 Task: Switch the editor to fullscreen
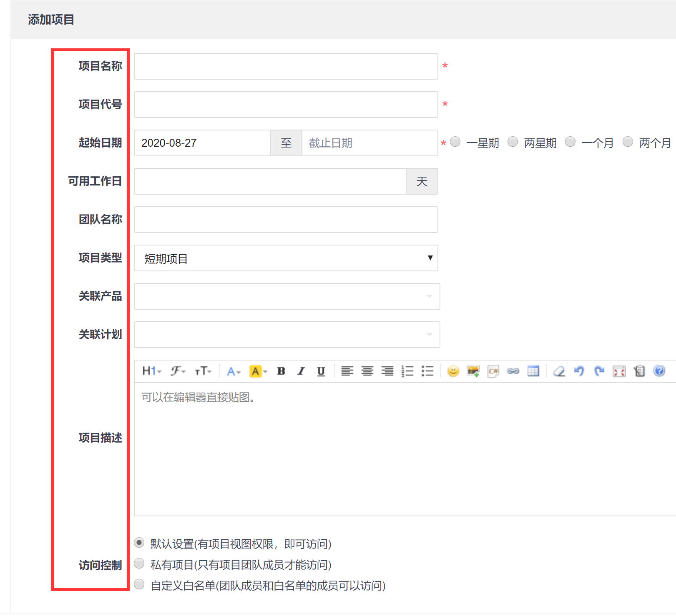pos(619,371)
